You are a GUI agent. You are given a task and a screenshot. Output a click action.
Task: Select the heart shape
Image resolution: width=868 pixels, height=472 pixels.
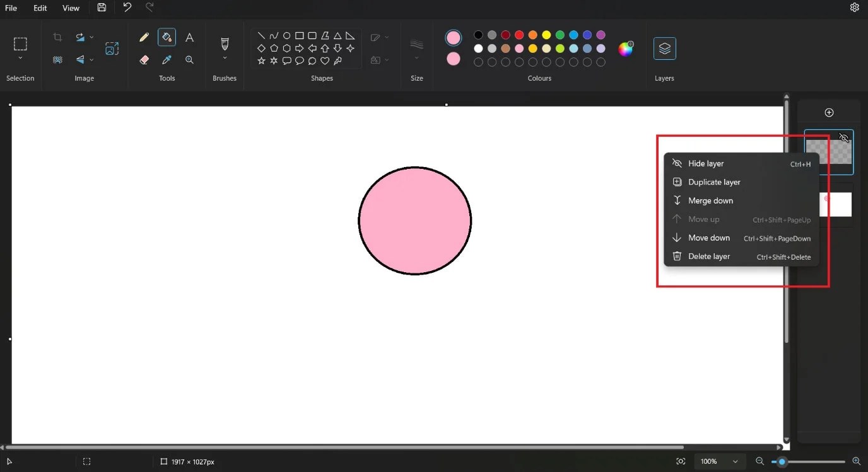pos(324,61)
